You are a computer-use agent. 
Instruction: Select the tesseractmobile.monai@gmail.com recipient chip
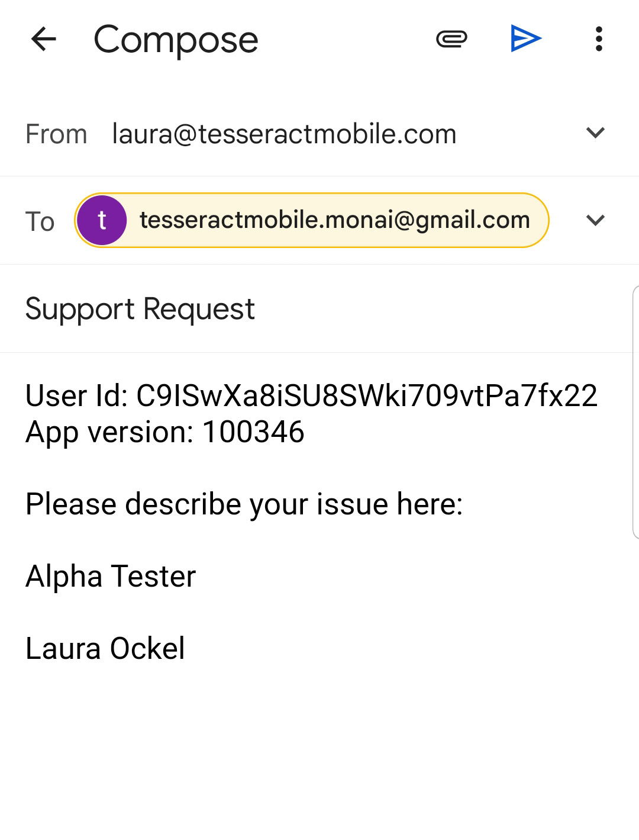coord(312,220)
